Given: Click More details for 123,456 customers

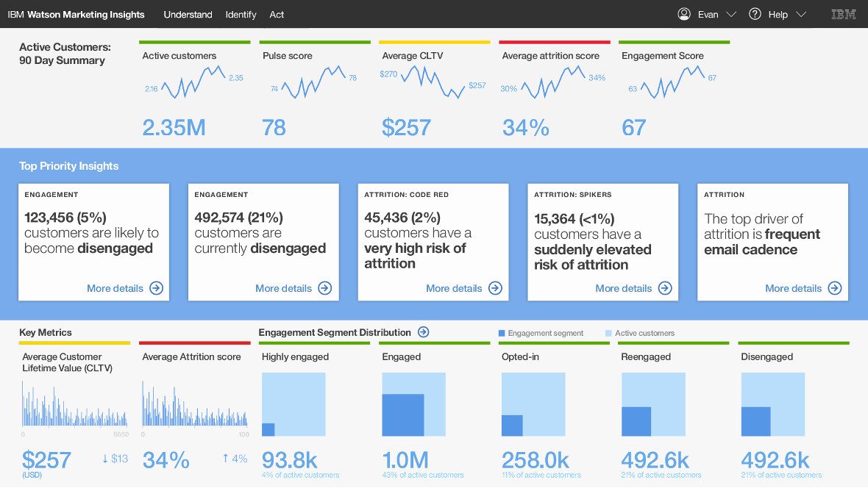Looking at the screenshot, I should tap(115, 288).
